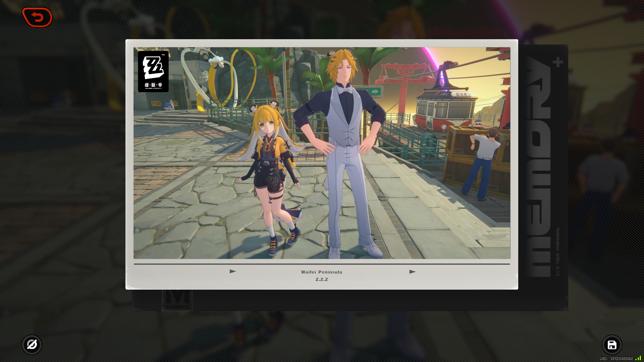Click the plus icon on the black sleeve
The width and height of the screenshot is (644, 362).
click(x=558, y=62)
